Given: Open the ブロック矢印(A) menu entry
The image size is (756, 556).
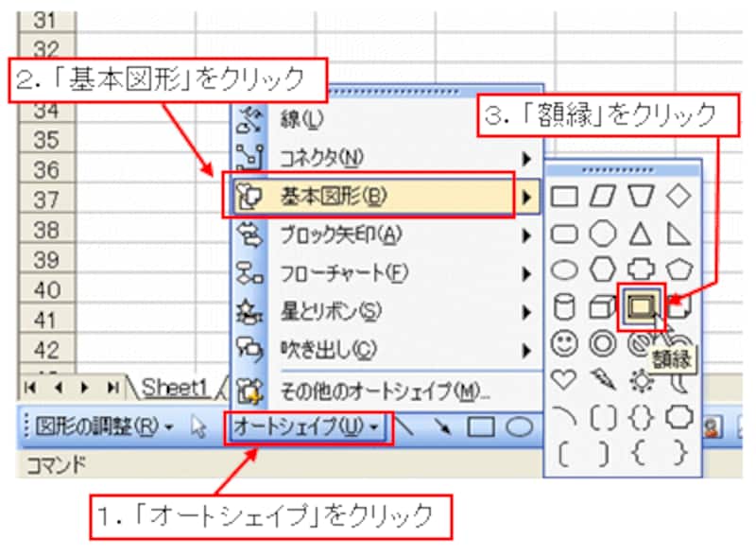Looking at the screenshot, I should click(x=386, y=235).
